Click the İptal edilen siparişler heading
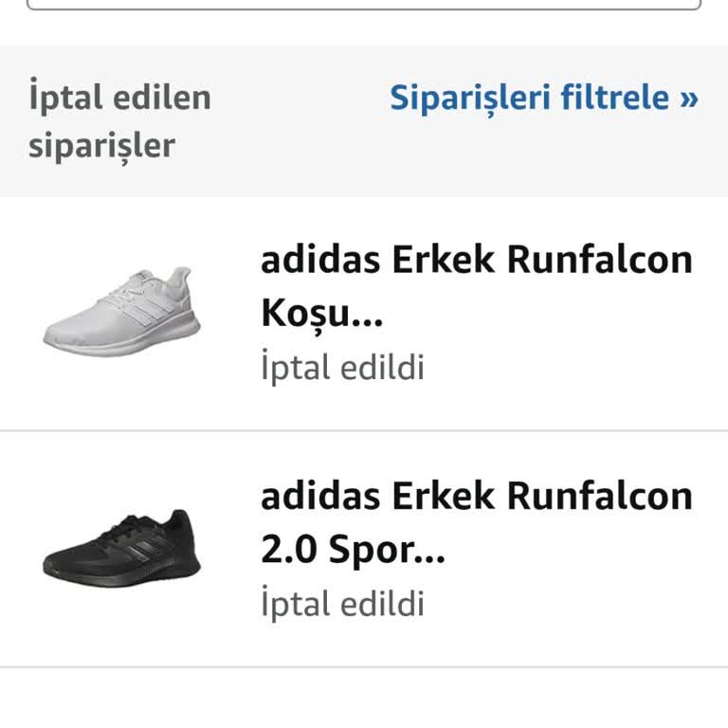This screenshot has width=728, height=728. (x=119, y=121)
